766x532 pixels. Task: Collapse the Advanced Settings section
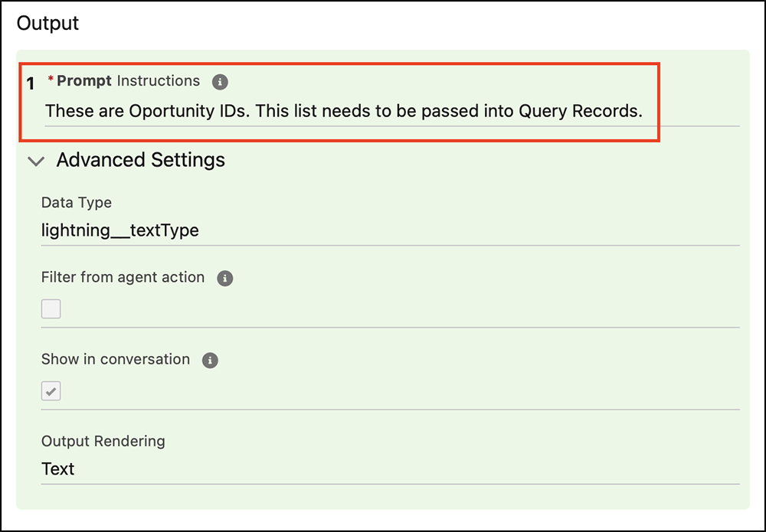[36, 161]
